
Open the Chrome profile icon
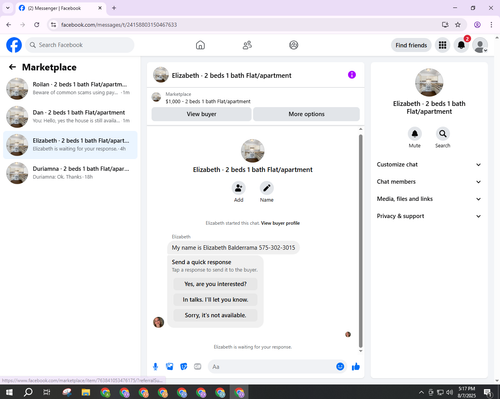[477, 25]
